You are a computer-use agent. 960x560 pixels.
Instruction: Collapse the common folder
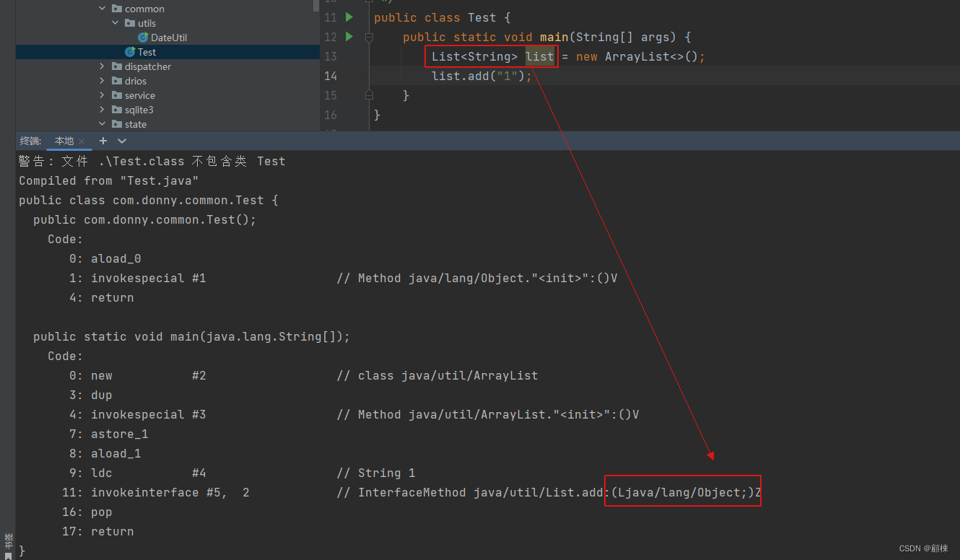click(x=102, y=9)
